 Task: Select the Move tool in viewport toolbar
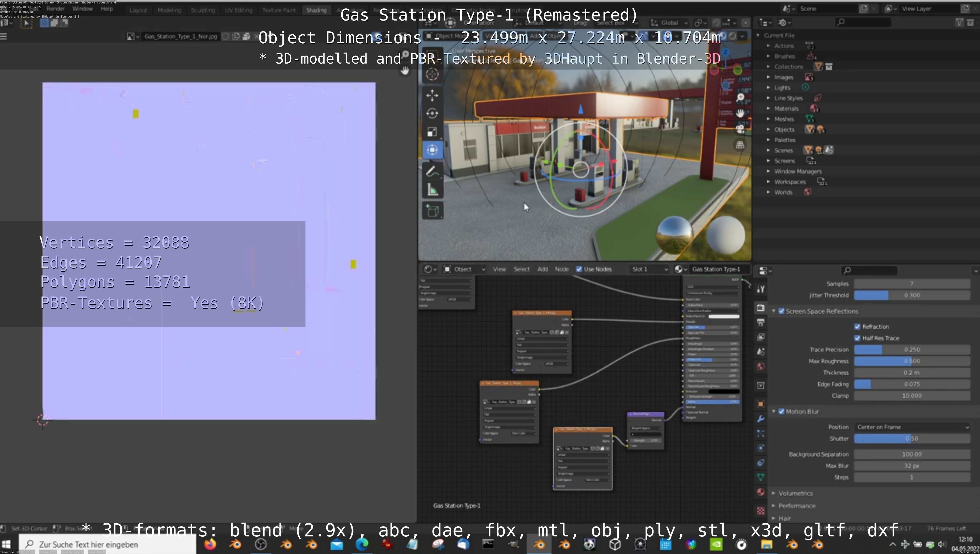tap(432, 95)
